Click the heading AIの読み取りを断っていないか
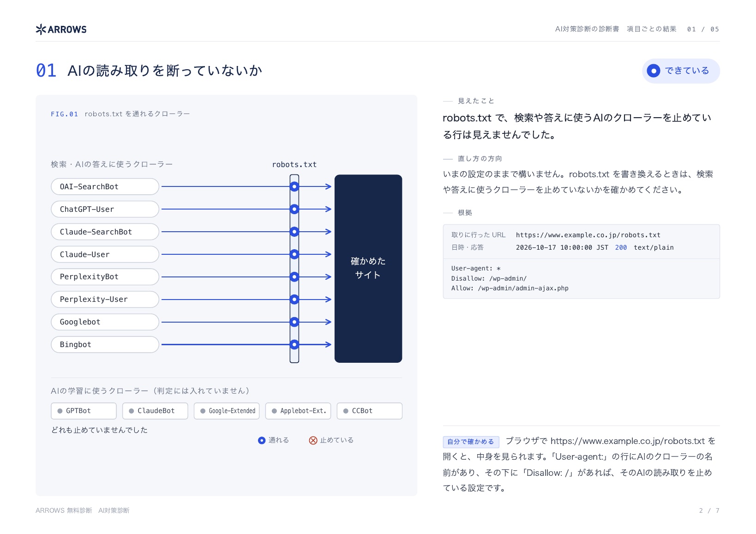This screenshot has height=534, width=756. click(165, 71)
